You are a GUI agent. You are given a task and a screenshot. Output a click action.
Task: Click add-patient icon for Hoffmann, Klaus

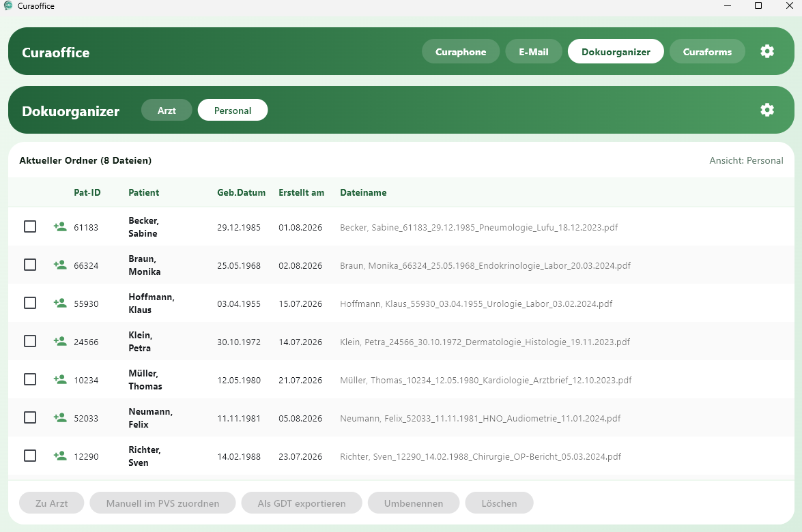pyautogui.click(x=60, y=303)
